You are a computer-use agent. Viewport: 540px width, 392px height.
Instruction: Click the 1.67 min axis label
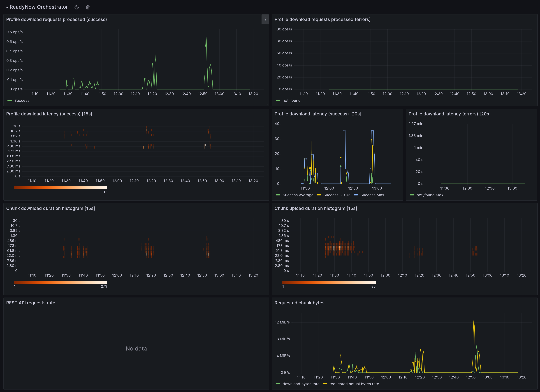tap(416, 124)
